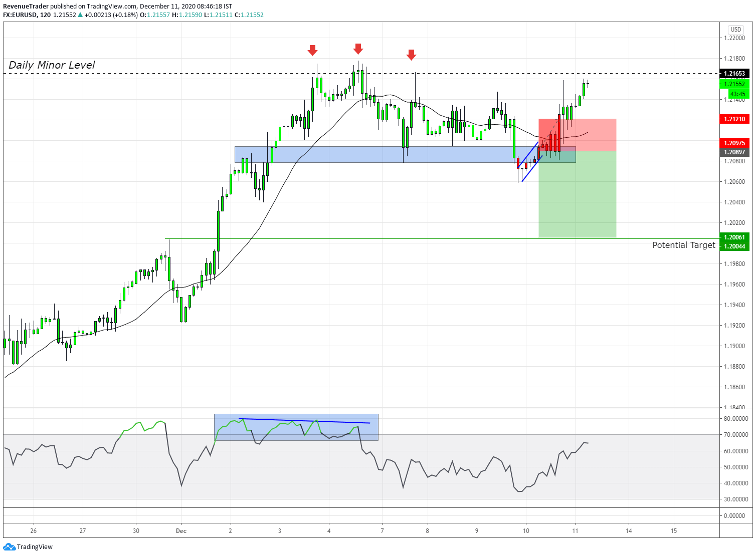Select the green 1.20044 price label

734,246
